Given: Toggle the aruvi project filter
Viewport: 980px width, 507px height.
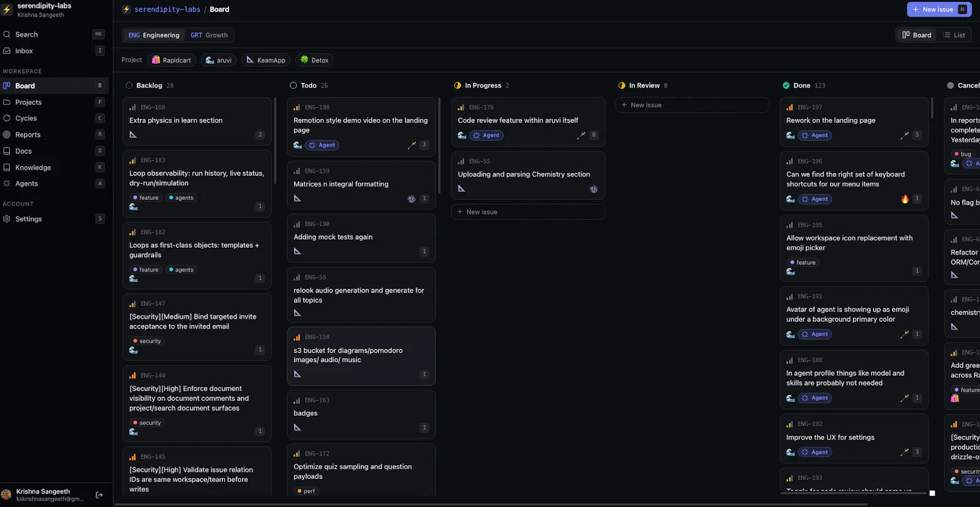Looking at the screenshot, I should 219,60.
